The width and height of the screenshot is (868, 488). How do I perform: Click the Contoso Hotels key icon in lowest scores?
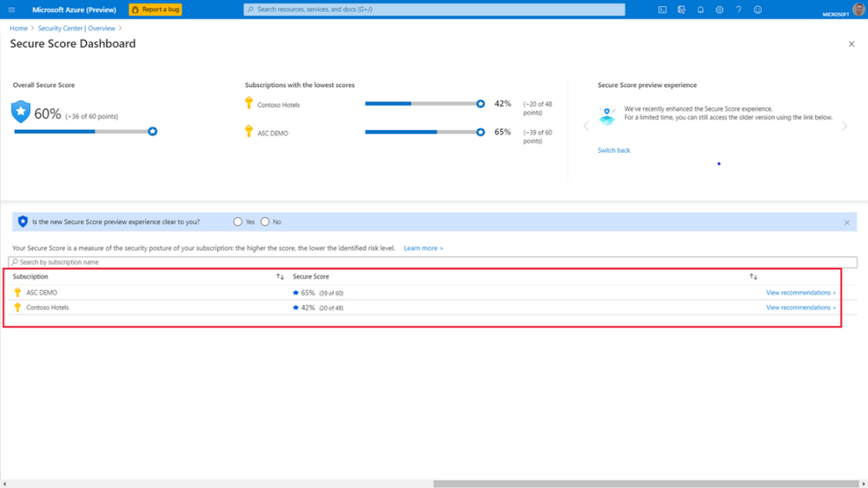[x=248, y=103]
